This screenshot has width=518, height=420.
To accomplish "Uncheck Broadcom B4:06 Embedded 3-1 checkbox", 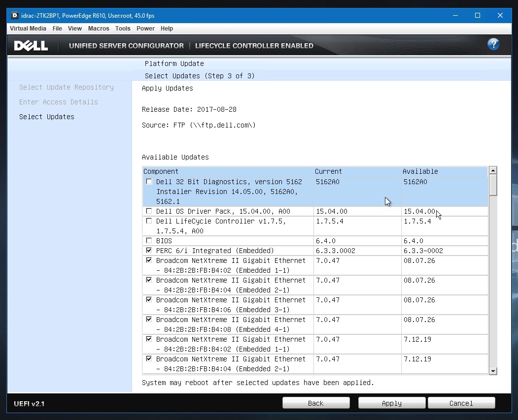I will [x=149, y=299].
